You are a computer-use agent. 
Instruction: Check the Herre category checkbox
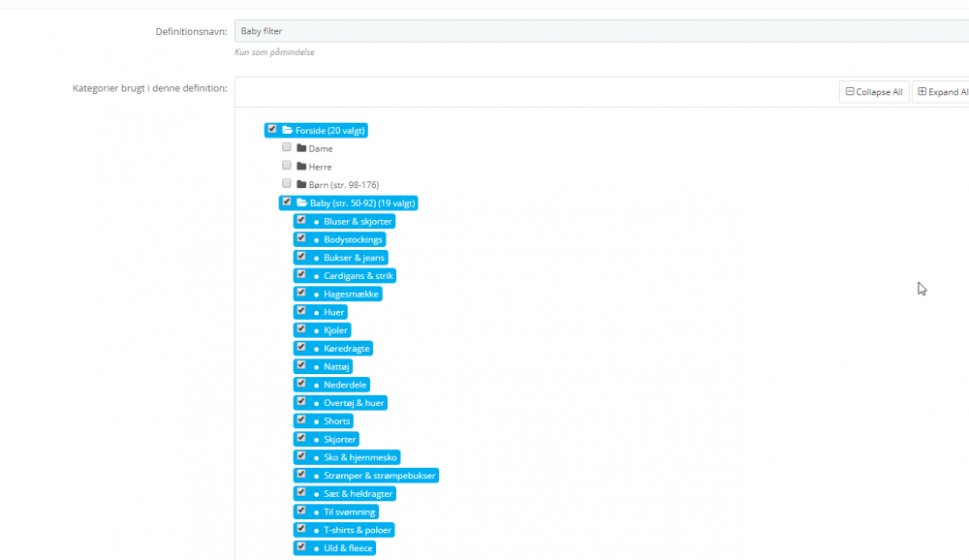287,165
